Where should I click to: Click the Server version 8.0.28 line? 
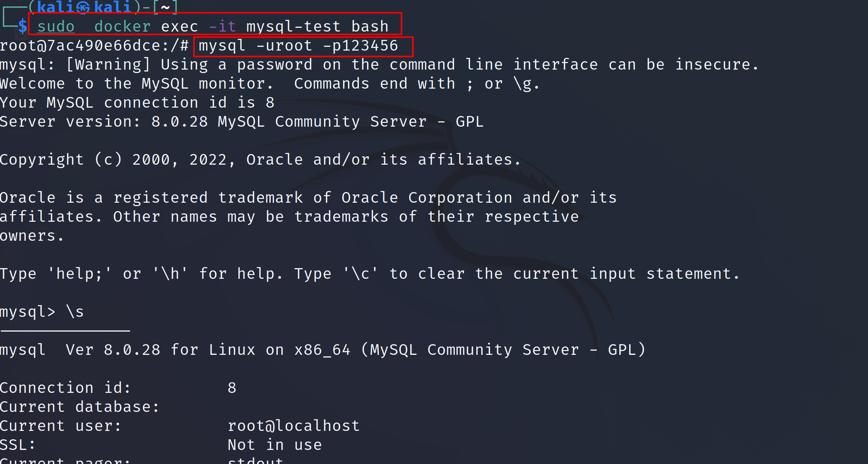241,122
